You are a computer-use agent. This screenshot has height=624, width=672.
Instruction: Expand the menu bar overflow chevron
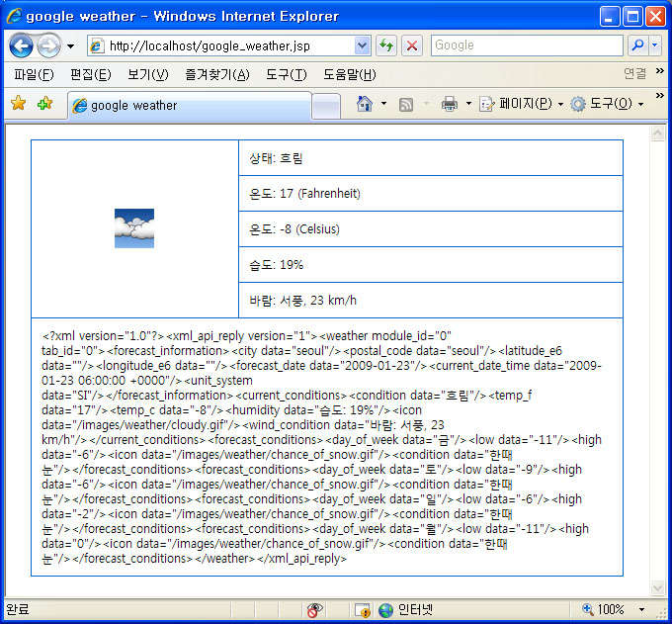click(x=660, y=71)
